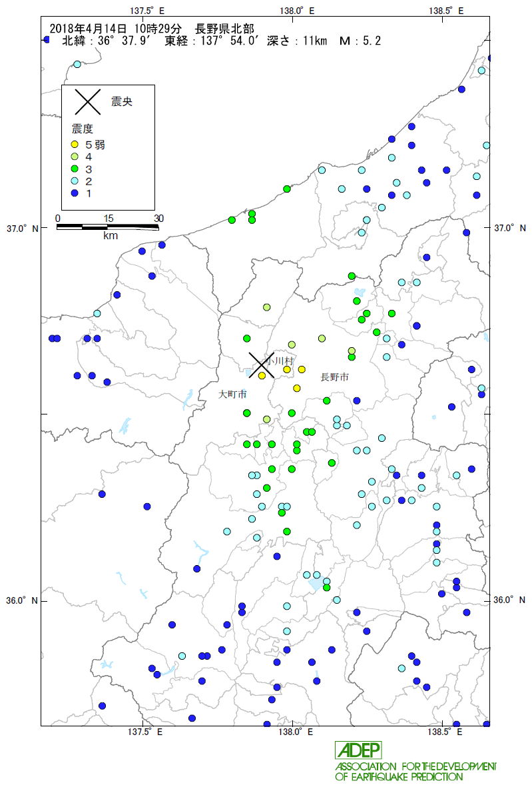
Task: Select the yellow 5弱 intensity legend circle
Action: tap(75, 144)
